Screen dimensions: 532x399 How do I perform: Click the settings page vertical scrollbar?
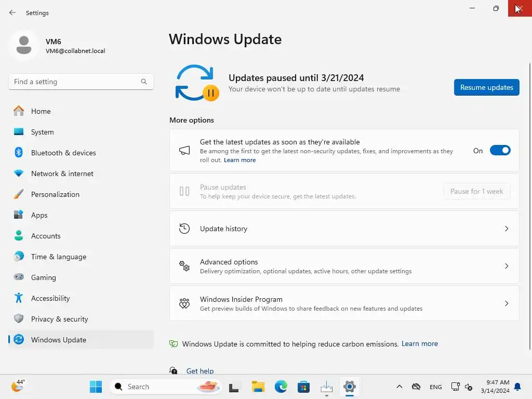point(529,206)
